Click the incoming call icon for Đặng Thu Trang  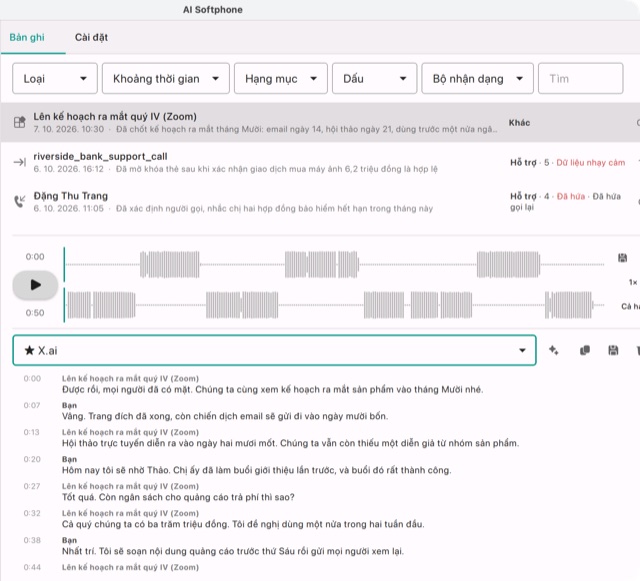(x=19, y=201)
